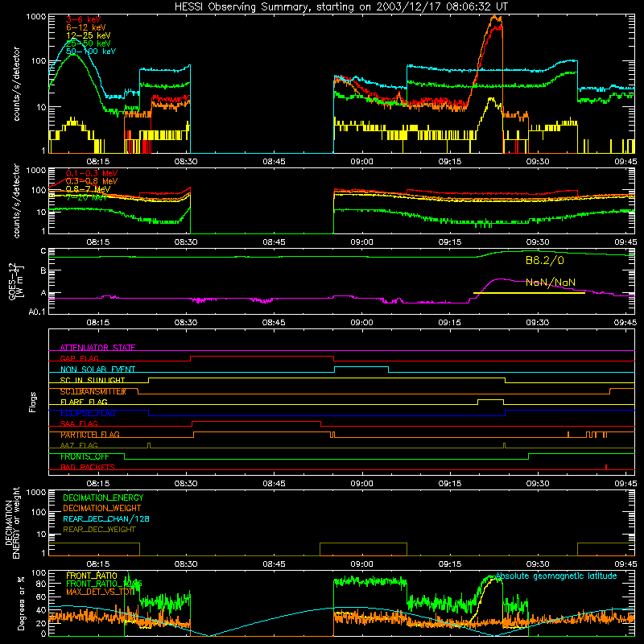Select the red 3-6 keV legend label
Image resolution: width=644 pixels, height=644 pixels.
coord(83,19)
